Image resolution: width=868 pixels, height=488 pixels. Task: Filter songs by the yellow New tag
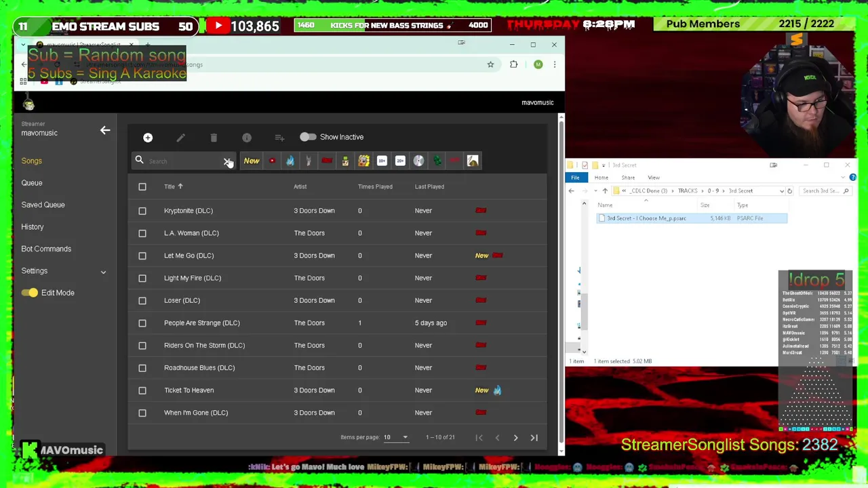coord(252,161)
